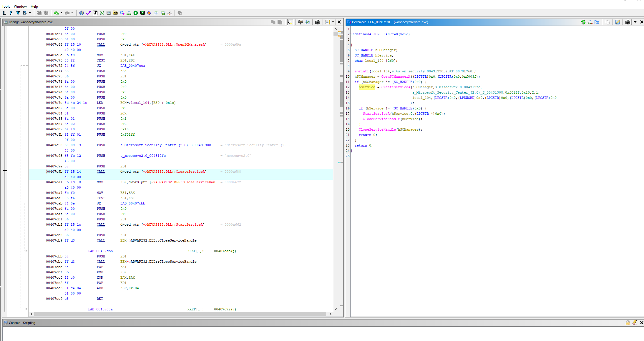Click the Listing vertical scrollbar down arrow
644x341 pixels.
click(x=336, y=309)
